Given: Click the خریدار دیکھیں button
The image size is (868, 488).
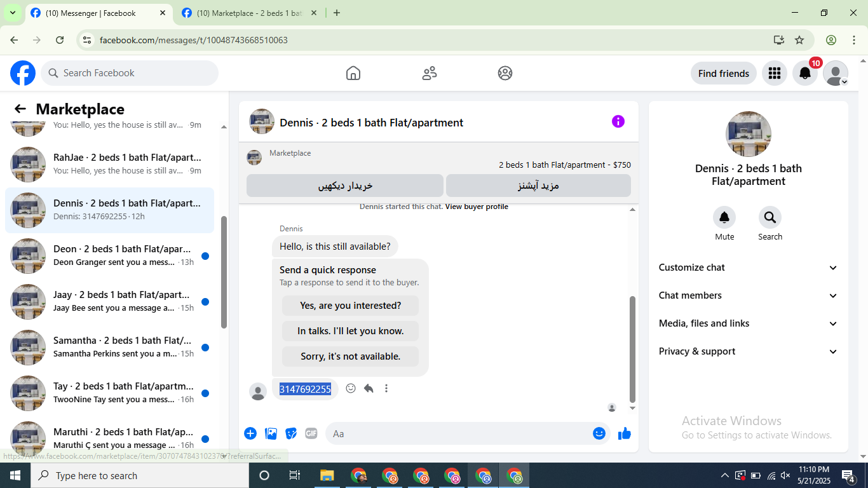Looking at the screenshot, I should tap(345, 186).
